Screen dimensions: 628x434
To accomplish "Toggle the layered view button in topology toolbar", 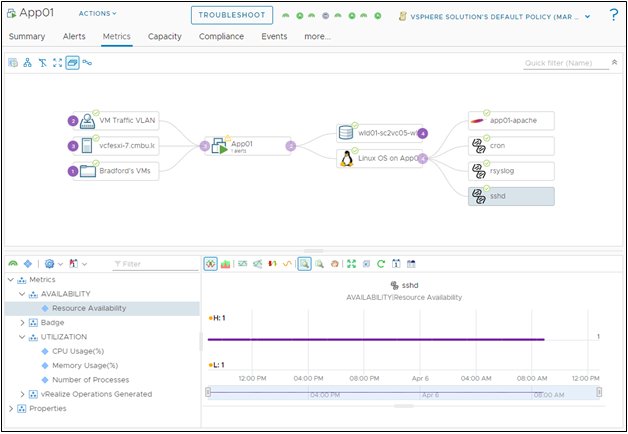I will tap(72, 62).
